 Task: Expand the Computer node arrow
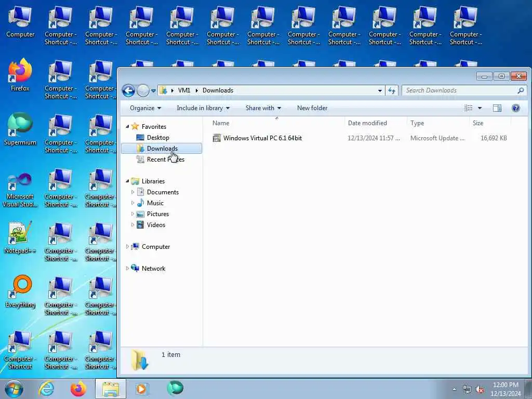click(x=127, y=247)
